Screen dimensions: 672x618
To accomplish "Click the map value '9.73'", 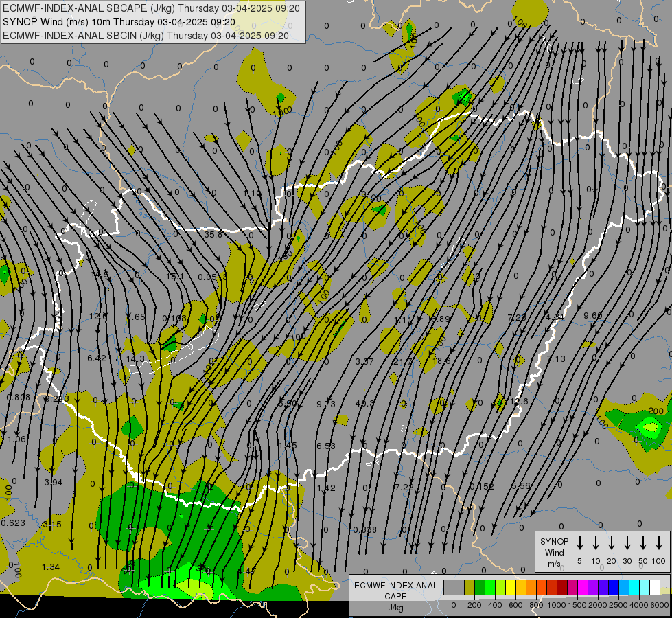I will (326, 404).
